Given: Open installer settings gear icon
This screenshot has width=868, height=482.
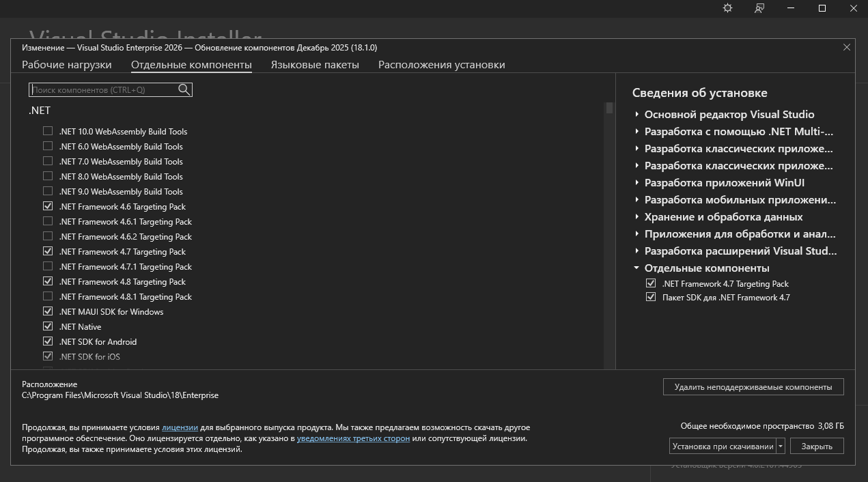Looking at the screenshot, I should (727, 8).
